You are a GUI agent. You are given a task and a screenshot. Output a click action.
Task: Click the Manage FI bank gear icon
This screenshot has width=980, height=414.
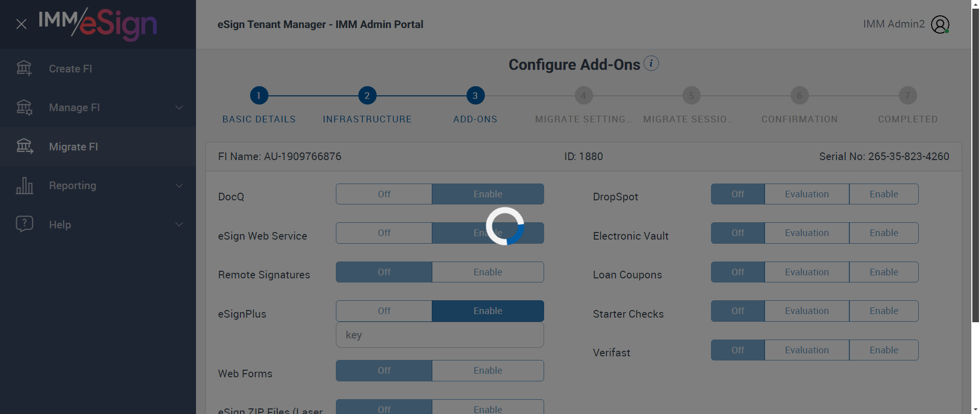click(x=24, y=108)
